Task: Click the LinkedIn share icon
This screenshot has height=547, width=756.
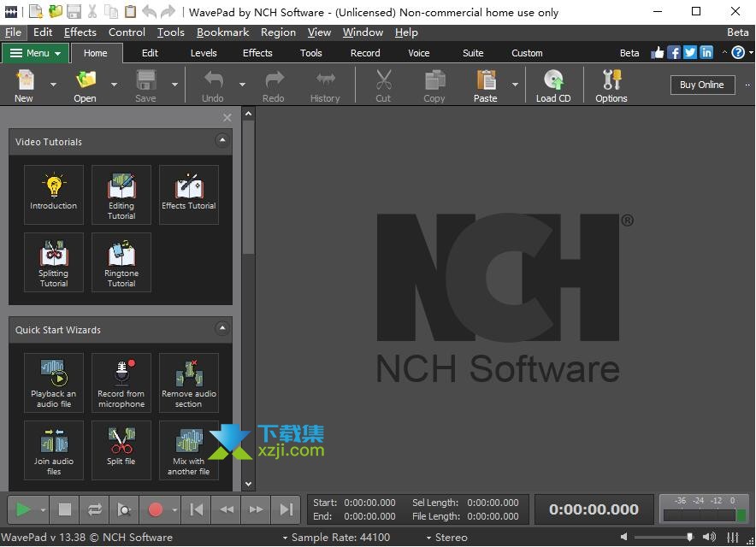Action: pos(706,52)
